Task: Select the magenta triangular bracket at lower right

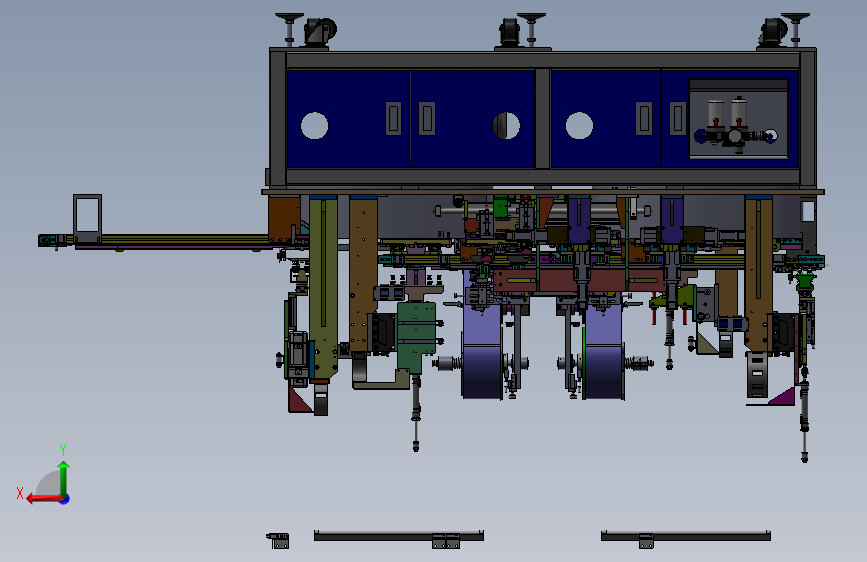Action: (x=783, y=396)
